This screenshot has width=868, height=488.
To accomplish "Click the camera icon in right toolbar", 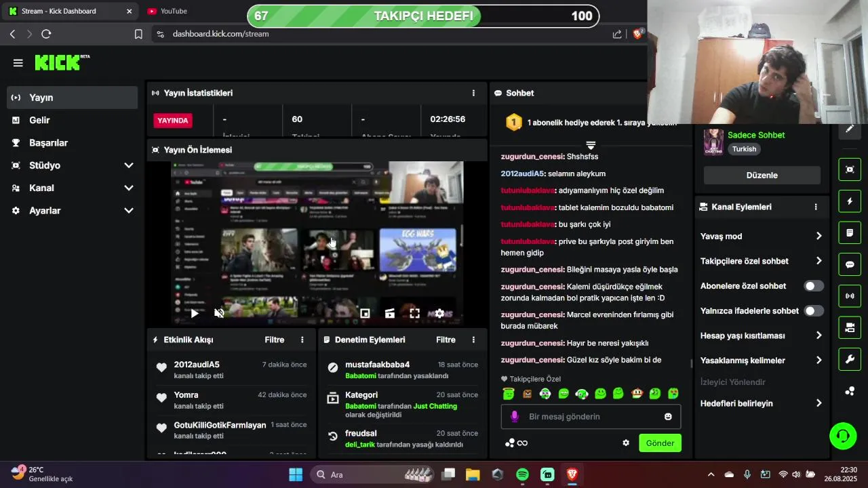I will tap(850, 328).
